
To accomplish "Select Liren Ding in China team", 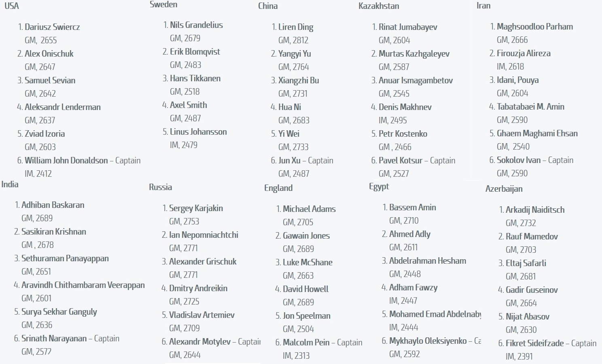I will pyautogui.click(x=296, y=27).
